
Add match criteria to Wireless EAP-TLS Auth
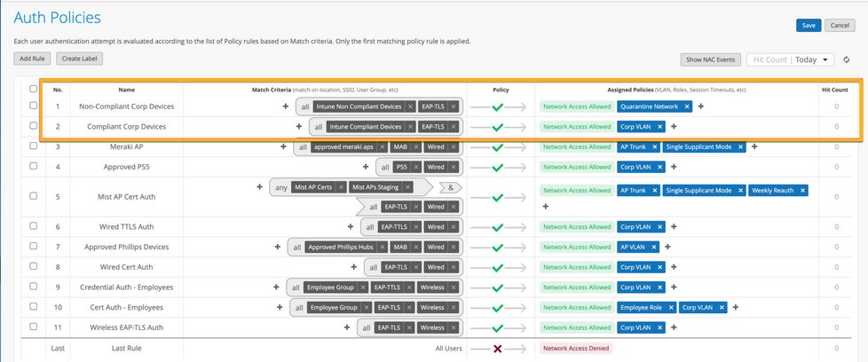click(x=347, y=327)
